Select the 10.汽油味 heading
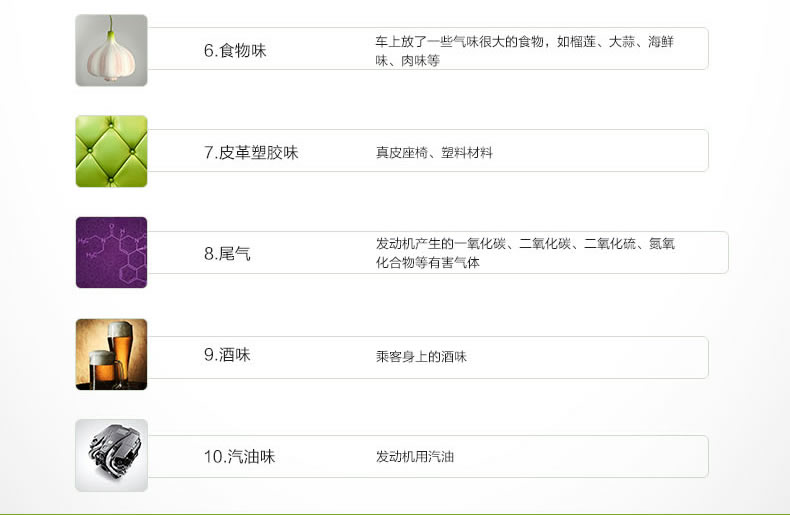The height and width of the screenshot is (515, 790). coord(239,457)
